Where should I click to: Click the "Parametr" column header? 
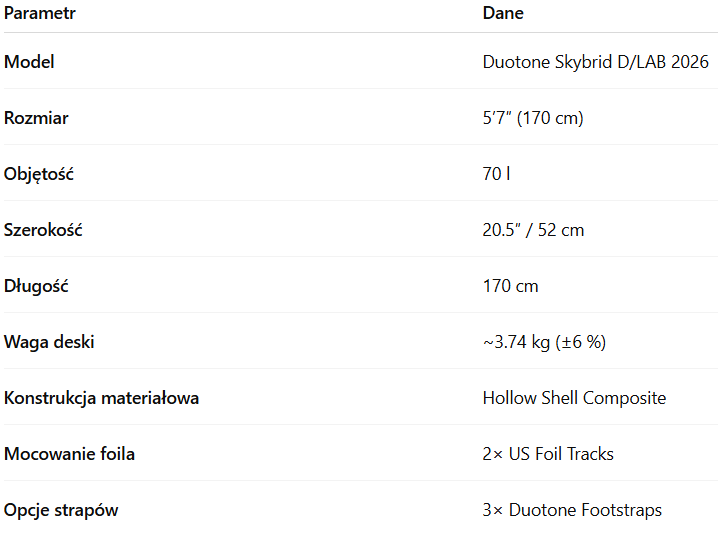[x=40, y=13]
